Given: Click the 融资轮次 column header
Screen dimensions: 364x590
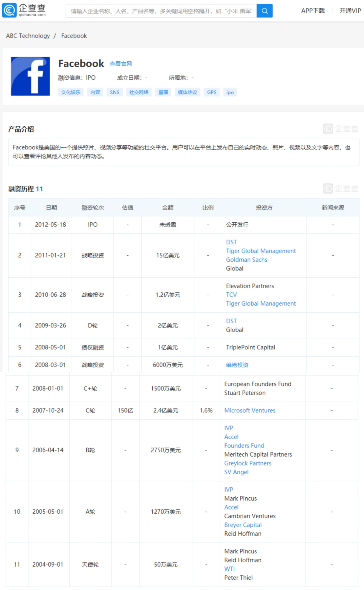Looking at the screenshot, I should pyautogui.click(x=93, y=208).
